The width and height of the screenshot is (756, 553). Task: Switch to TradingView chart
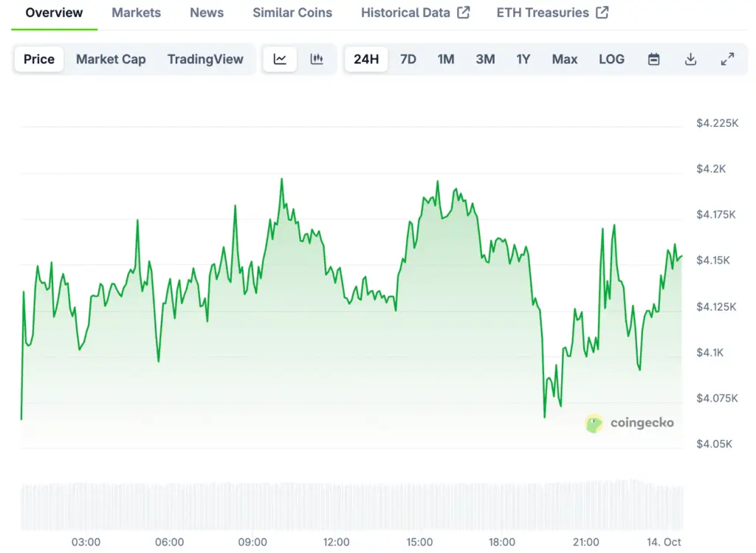(x=205, y=59)
